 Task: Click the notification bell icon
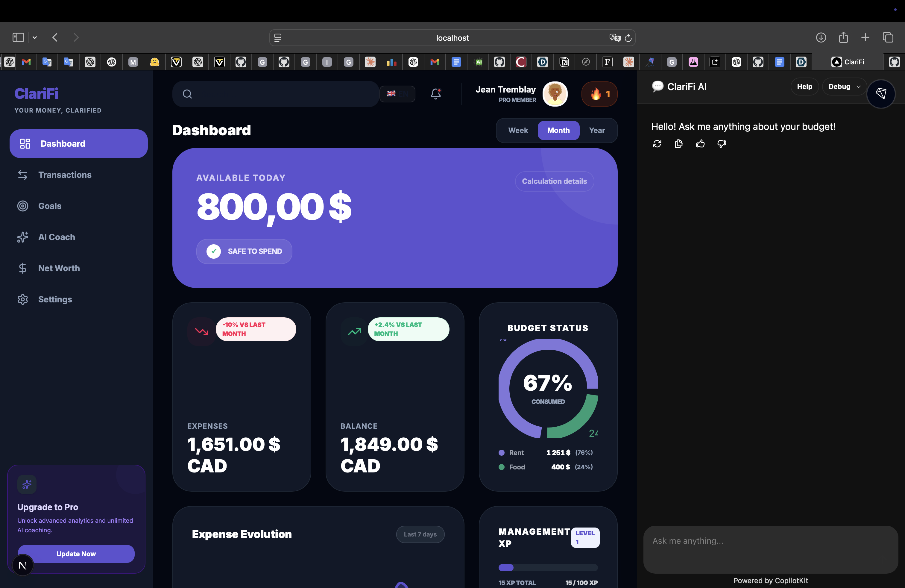(436, 94)
